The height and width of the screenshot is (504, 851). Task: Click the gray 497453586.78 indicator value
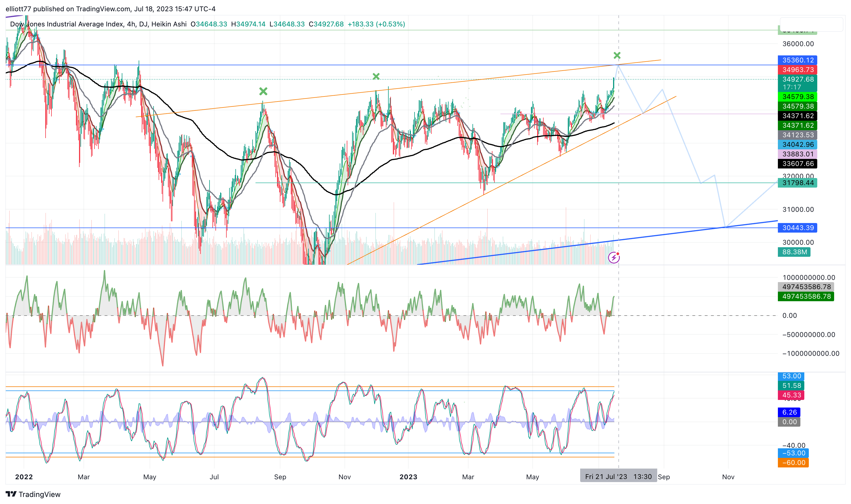806,287
